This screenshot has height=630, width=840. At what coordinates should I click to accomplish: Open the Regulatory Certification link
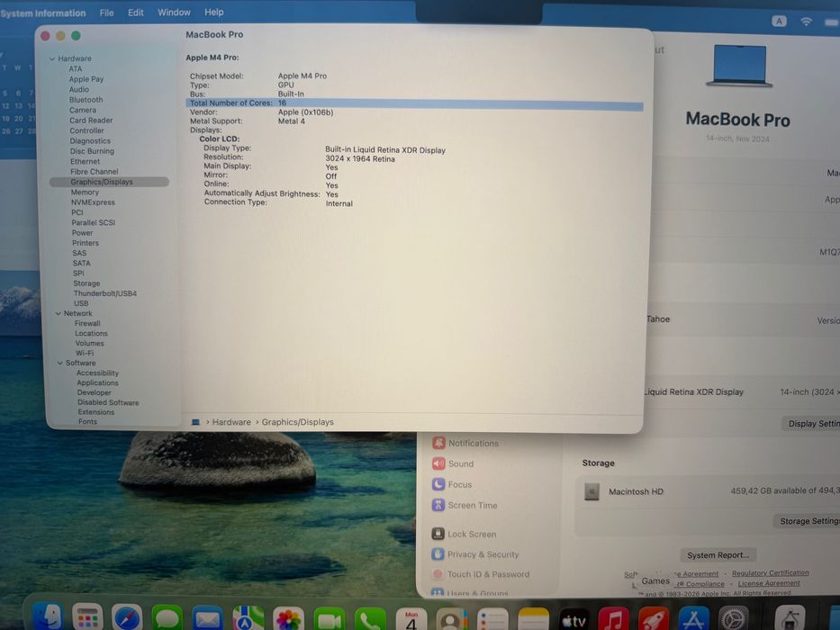771,573
